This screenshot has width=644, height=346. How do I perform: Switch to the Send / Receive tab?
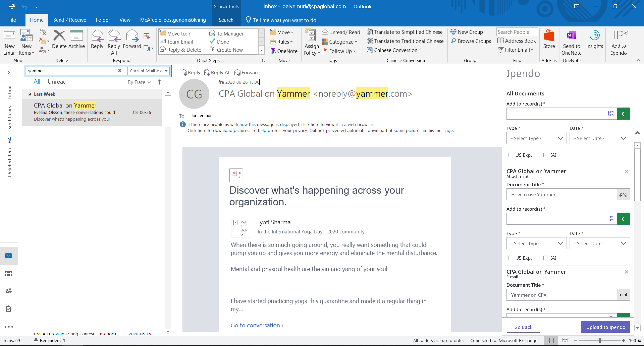click(69, 20)
